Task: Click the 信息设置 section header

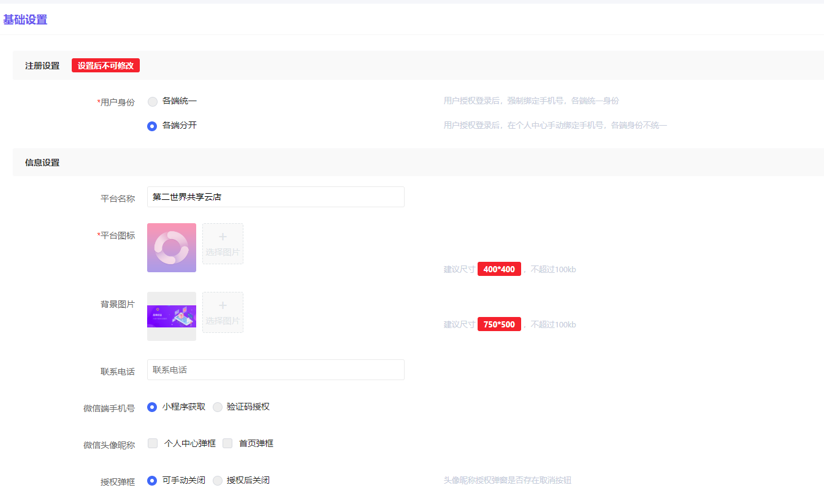Action: [42, 162]
